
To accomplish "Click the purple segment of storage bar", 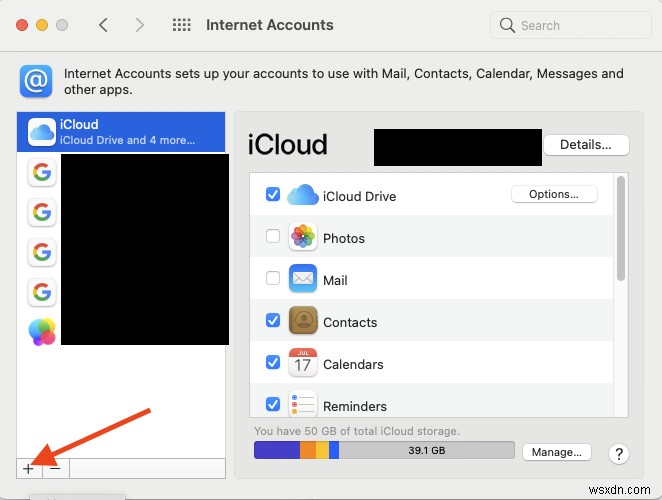I will tap(277, 450).
